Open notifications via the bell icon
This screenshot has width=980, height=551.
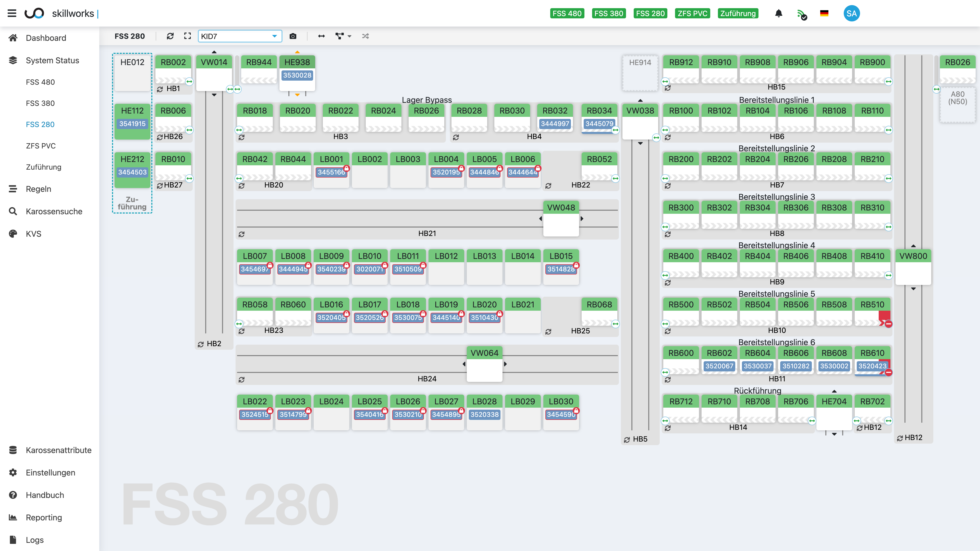tap(779, 13)
